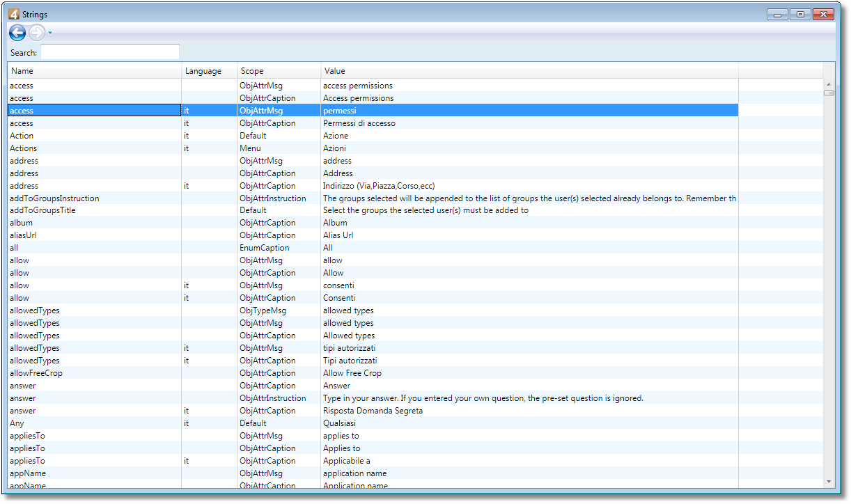Select the 'Azione' value cell
This screenshot has width=851, height=504.
pos(529,136)
